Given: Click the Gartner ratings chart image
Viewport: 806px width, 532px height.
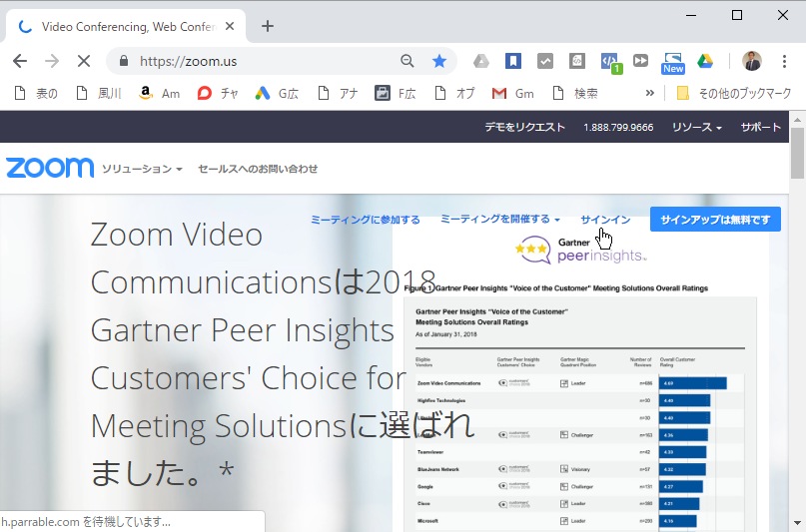Looking at the screenshot, I should click(580, 414).
